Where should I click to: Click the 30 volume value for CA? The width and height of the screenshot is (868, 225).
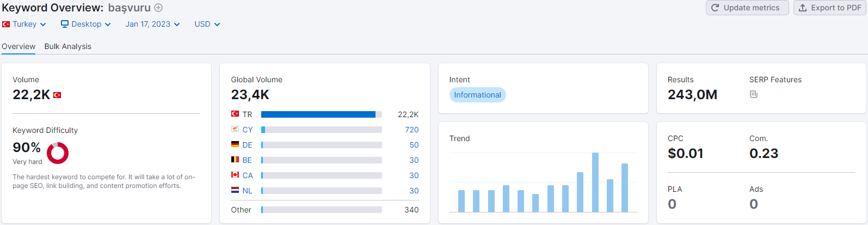coord(414,175)
